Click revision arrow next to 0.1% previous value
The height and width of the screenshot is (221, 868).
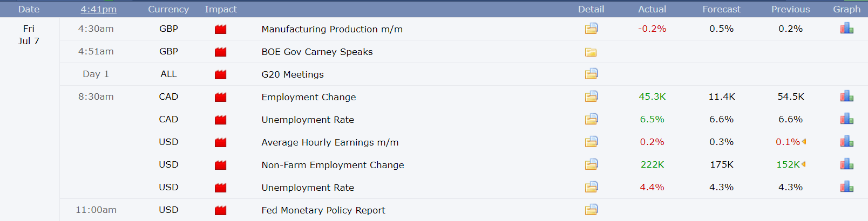(804, 142)
